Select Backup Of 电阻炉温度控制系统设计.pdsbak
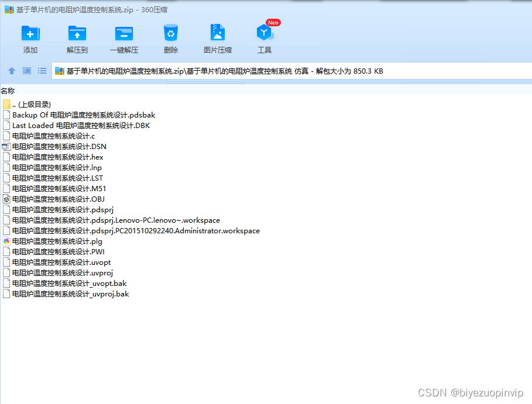 point(84,115)
